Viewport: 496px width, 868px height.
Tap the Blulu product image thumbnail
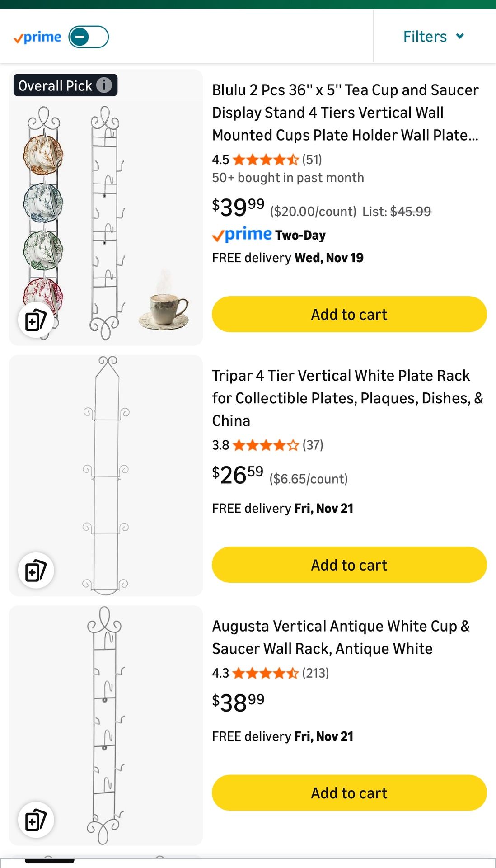click(106, 206)
